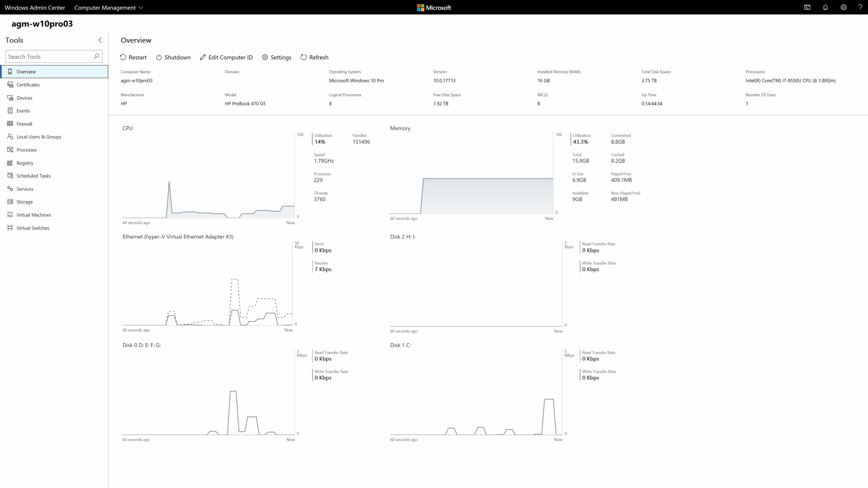Open the notifications bell
The image size is (868, 488).
(x=825, y=7)
